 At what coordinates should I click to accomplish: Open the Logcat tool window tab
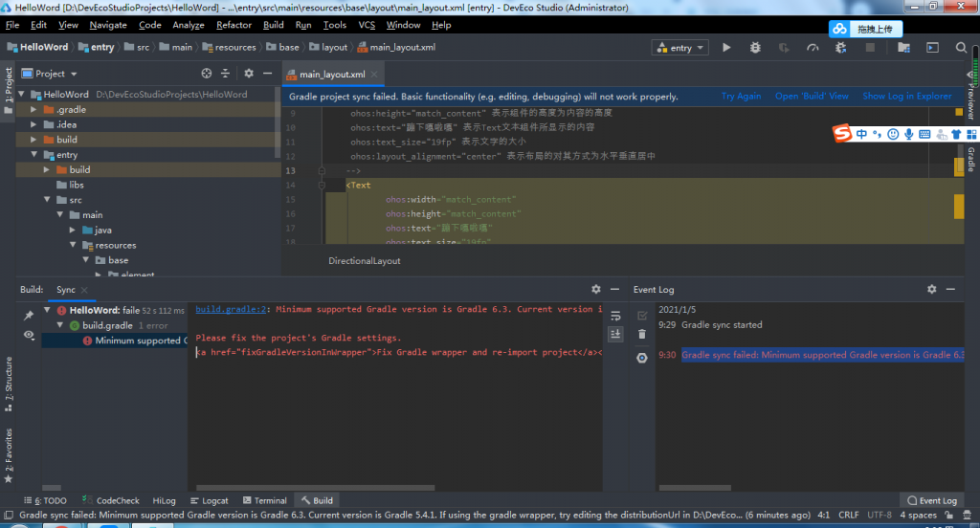(x=210, y=500)
